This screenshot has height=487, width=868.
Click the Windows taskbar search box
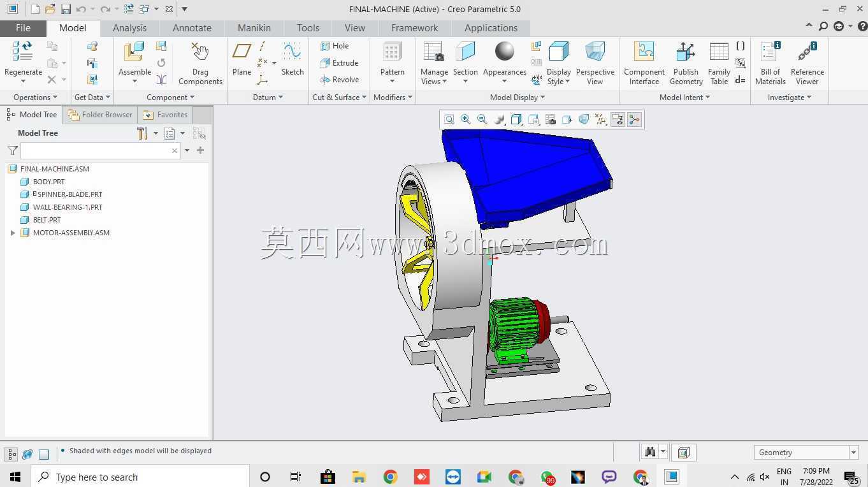click(140, 477)
